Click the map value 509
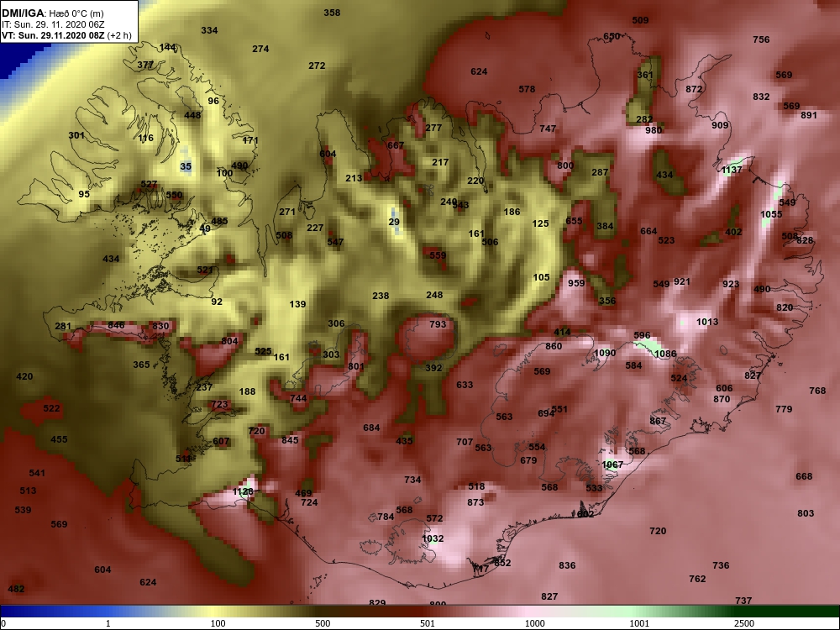Image resolution: width=840 pixels, height=630 pixels. (640, 20)
